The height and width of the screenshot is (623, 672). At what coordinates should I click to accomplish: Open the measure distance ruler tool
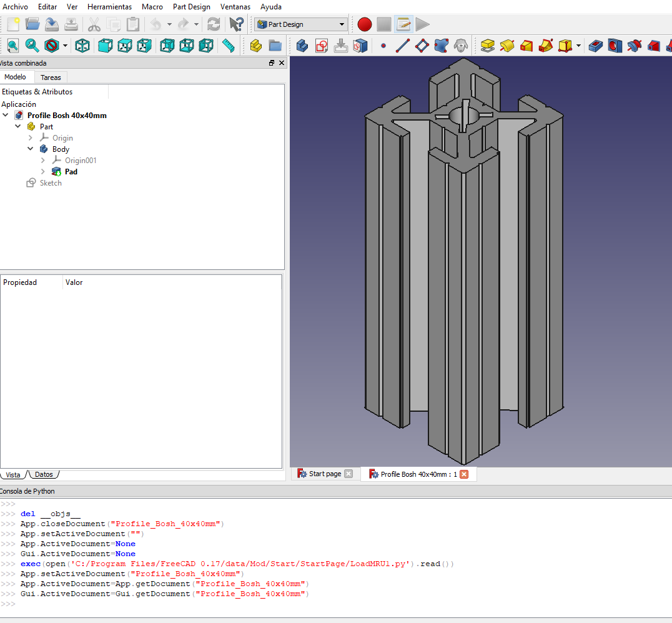point(229,46)
